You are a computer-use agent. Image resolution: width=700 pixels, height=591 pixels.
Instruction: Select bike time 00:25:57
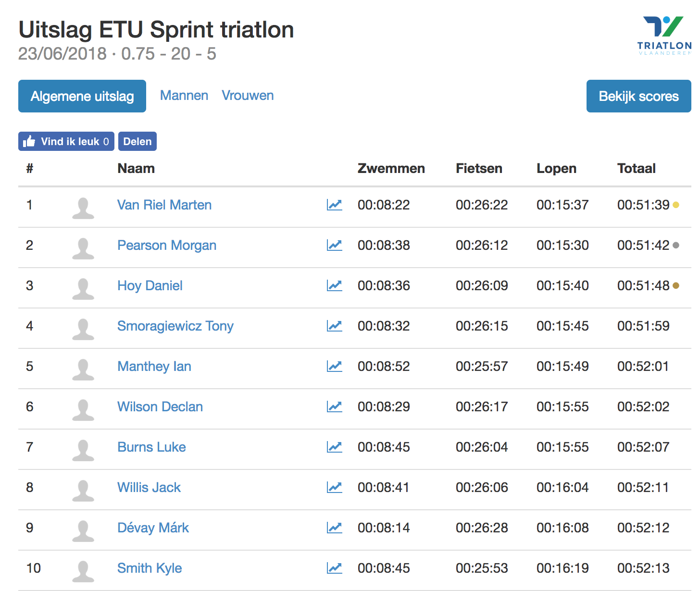point(482,367)
